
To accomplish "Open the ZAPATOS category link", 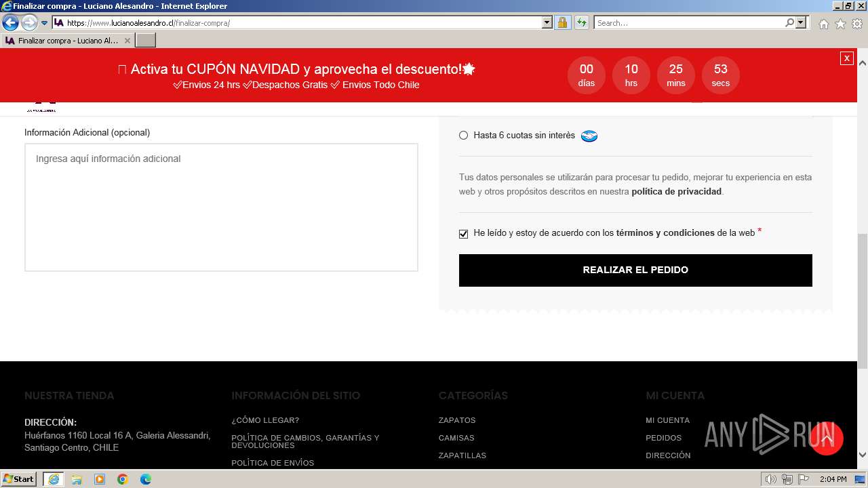I will click(457, 420).
